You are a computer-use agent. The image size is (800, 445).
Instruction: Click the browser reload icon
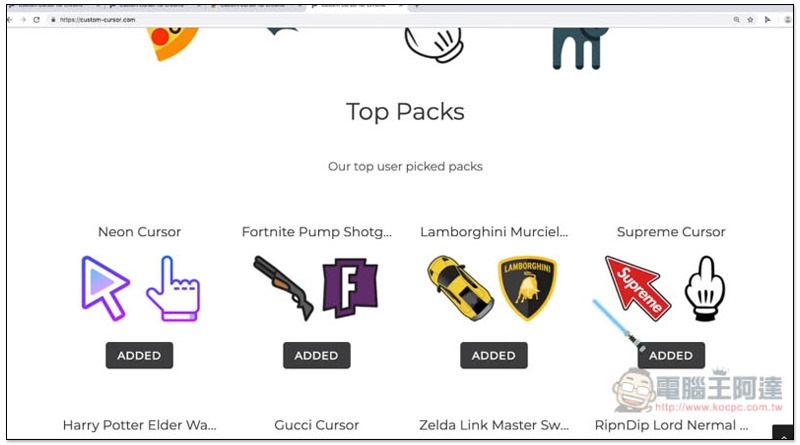click(36, 19)
